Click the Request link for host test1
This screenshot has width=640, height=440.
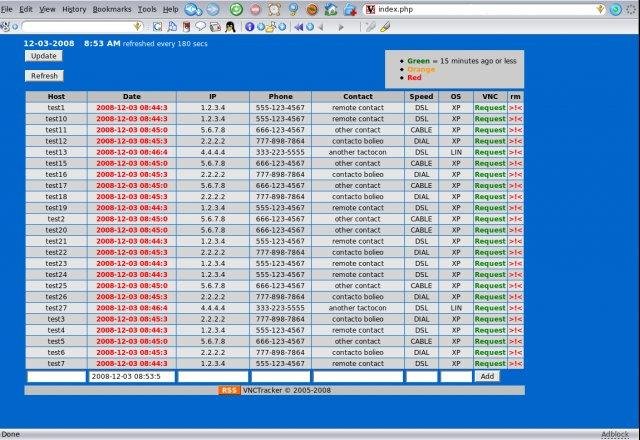coord(490,108)
